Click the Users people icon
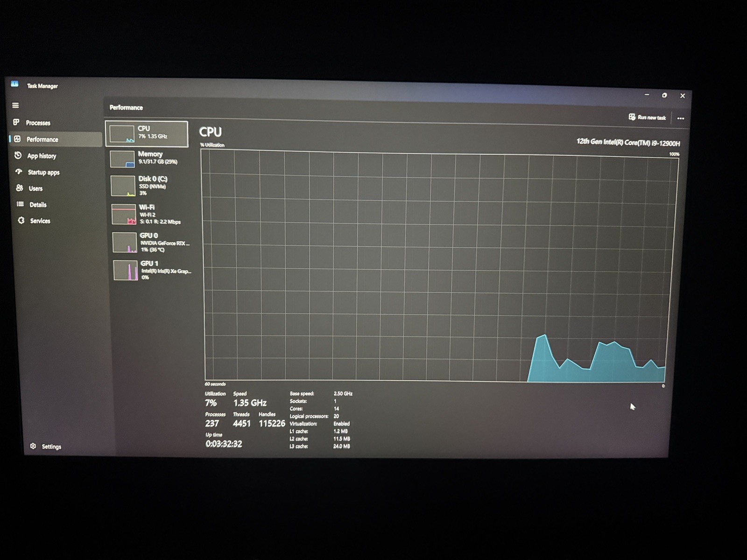The image size is (747, 560). [20, 188]
